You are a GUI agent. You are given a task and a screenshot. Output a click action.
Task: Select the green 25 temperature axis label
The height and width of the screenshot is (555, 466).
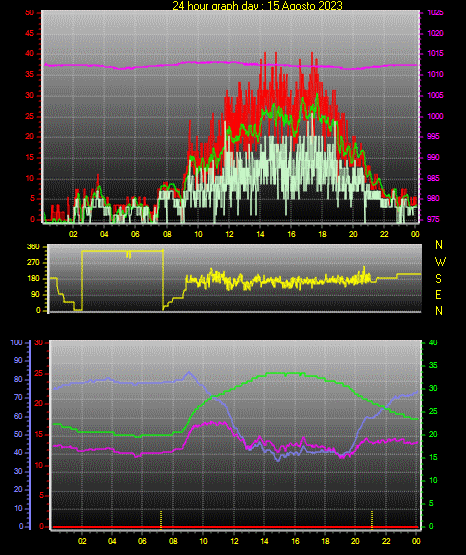tap(433, 411)
